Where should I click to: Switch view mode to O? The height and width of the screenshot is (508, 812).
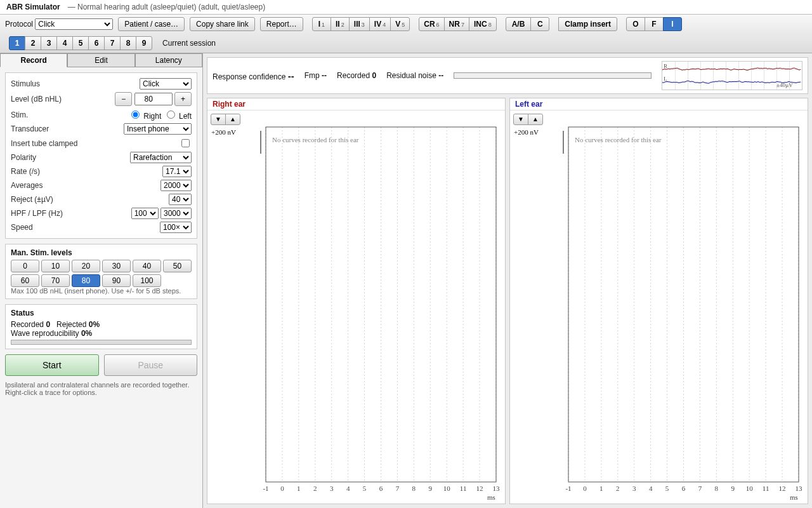click(x=636, y=24)
